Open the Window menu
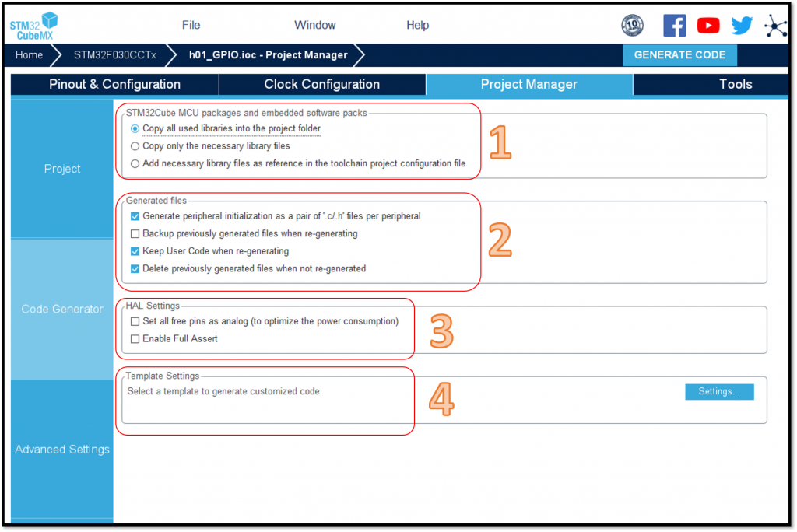This screenshot has width=797, height=532. tap(314, 25)
